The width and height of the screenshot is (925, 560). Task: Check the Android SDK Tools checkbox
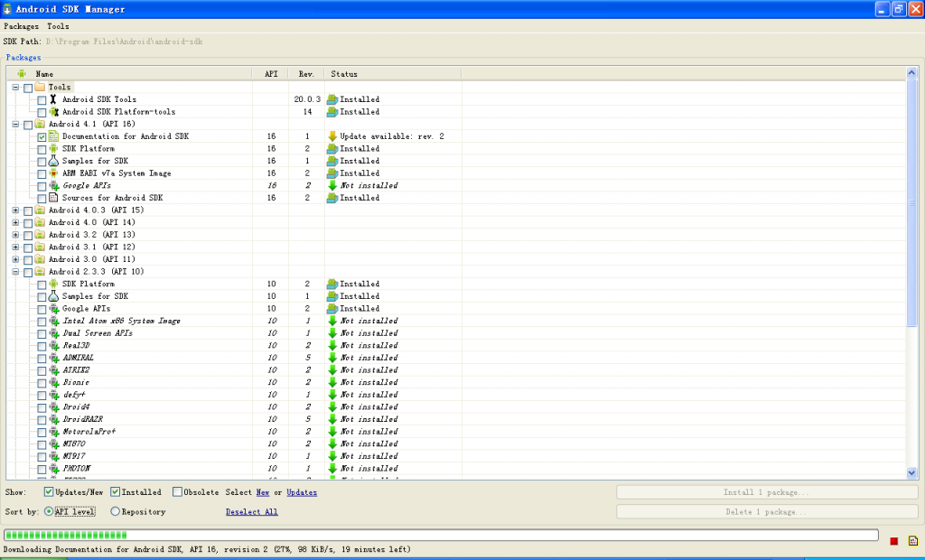click(42, 100)
